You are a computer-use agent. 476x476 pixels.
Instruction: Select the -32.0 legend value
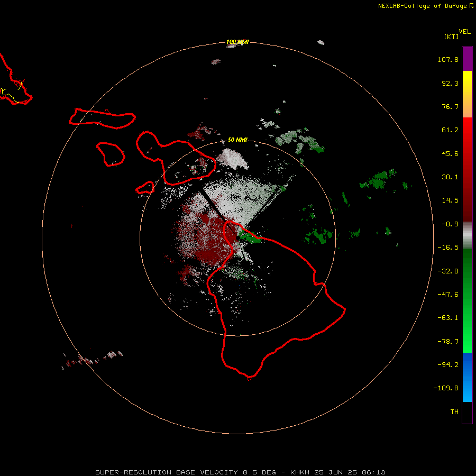pos(448,271)
